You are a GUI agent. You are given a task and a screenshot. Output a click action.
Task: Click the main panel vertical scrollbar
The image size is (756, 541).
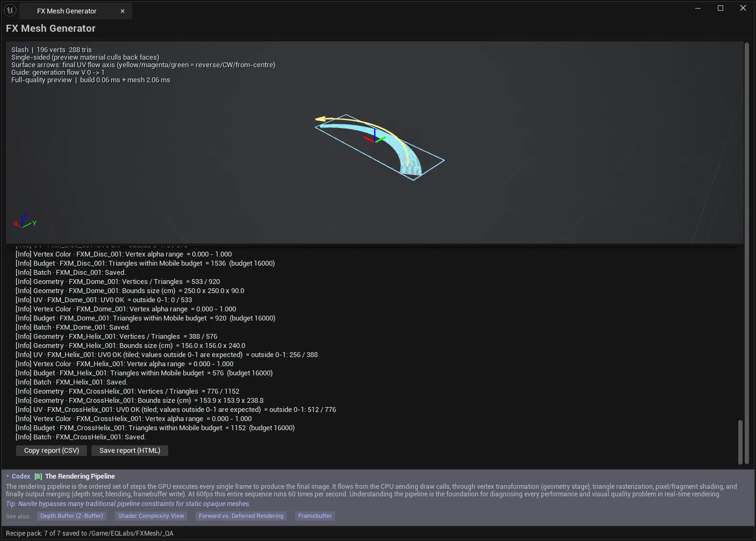click(x=747, y=253)
